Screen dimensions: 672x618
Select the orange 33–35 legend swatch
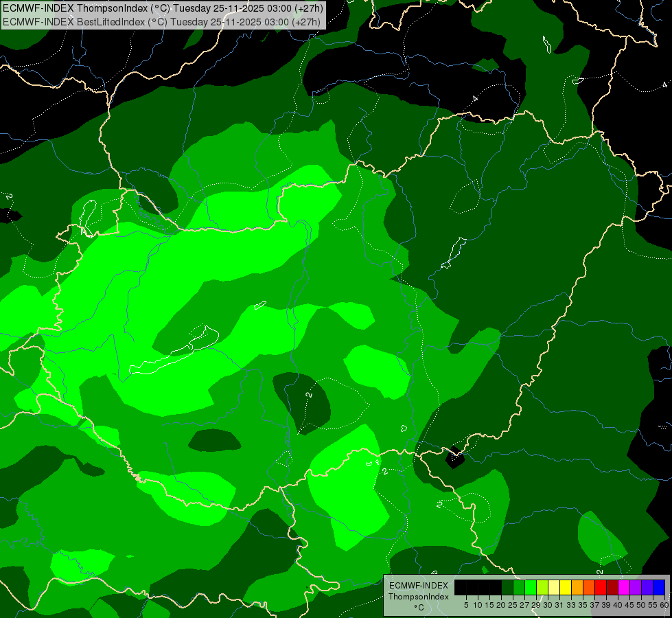click(577, 587)
